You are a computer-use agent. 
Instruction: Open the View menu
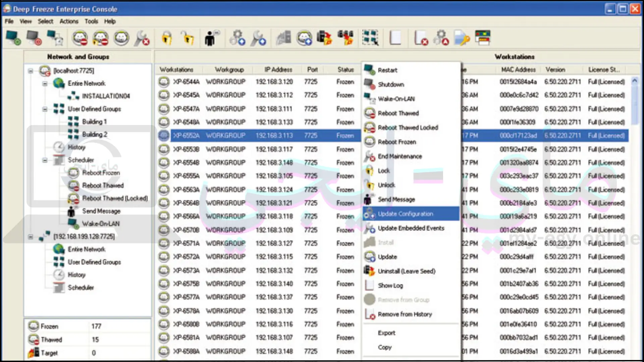pyautogui.click(x=25, y=21)
